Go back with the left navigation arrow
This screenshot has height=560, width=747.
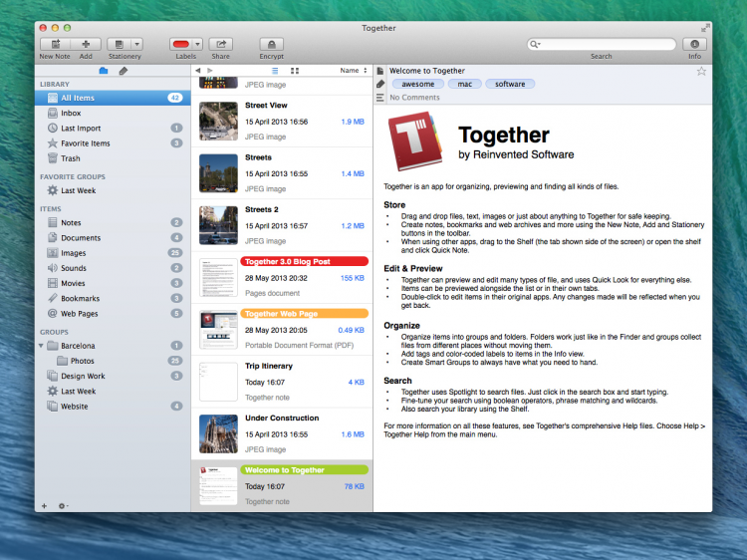click(x=198, y=71)
